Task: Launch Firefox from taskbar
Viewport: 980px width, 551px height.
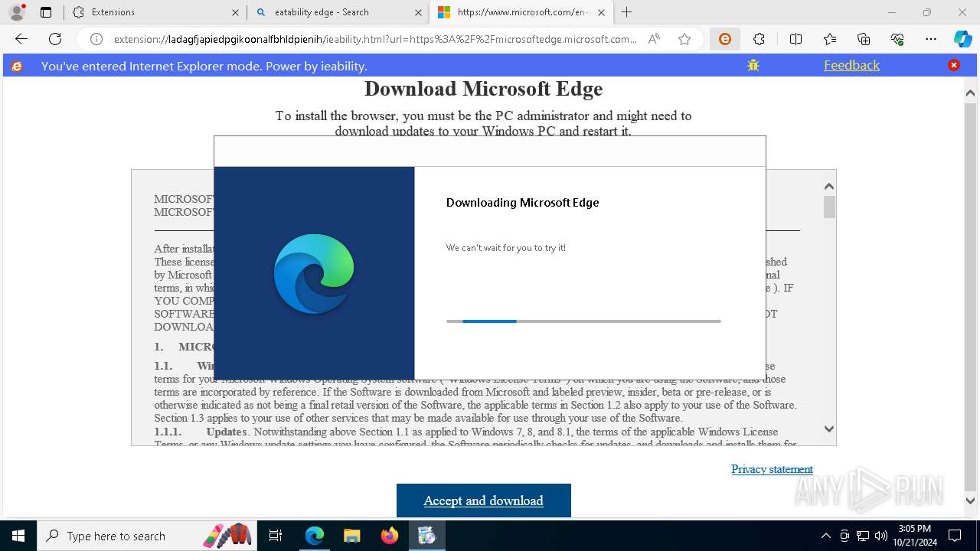Action: (x=390, y=536)
